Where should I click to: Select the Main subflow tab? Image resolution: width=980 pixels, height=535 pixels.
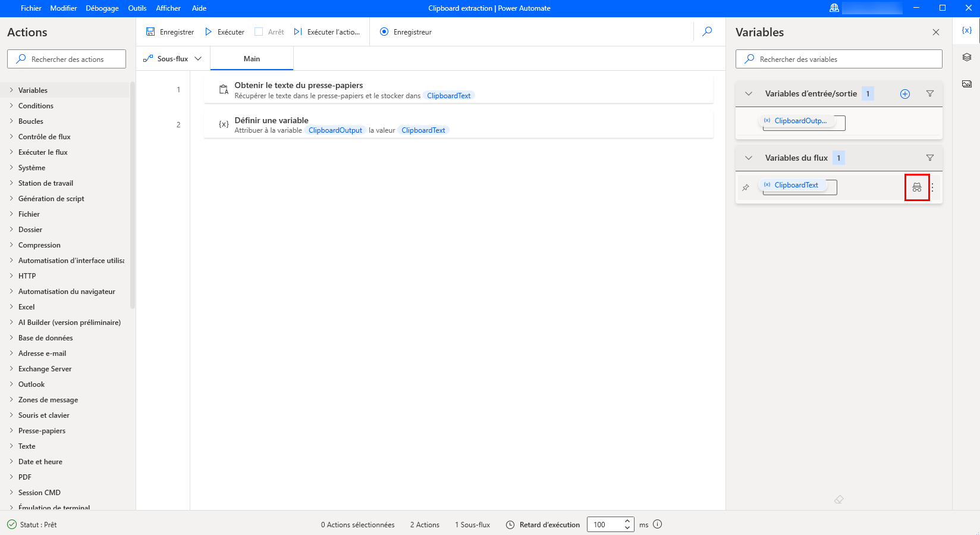point(252,59)
